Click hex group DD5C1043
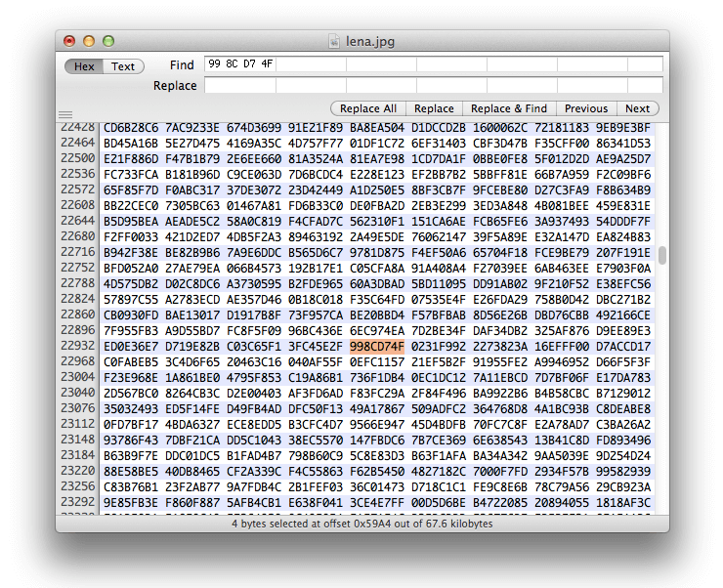This screenshot has height=588, width=723. (254, 441)
